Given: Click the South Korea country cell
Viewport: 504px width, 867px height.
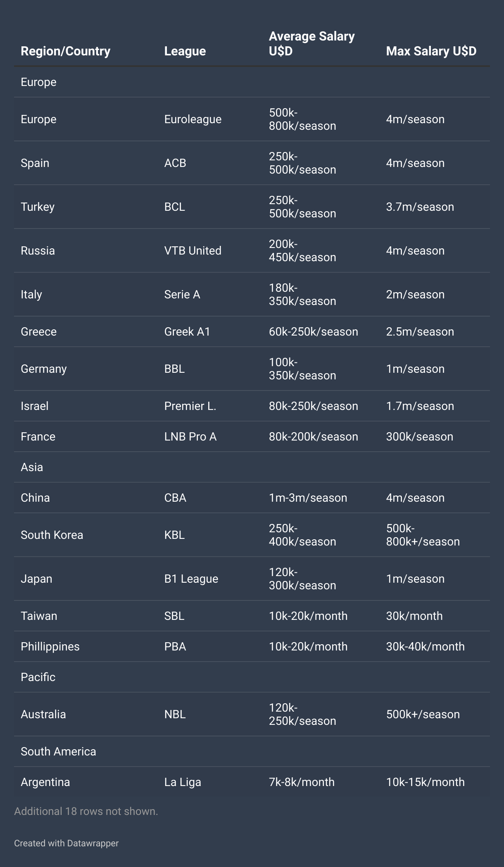Looking at the screenshot, I should point(52,535).
